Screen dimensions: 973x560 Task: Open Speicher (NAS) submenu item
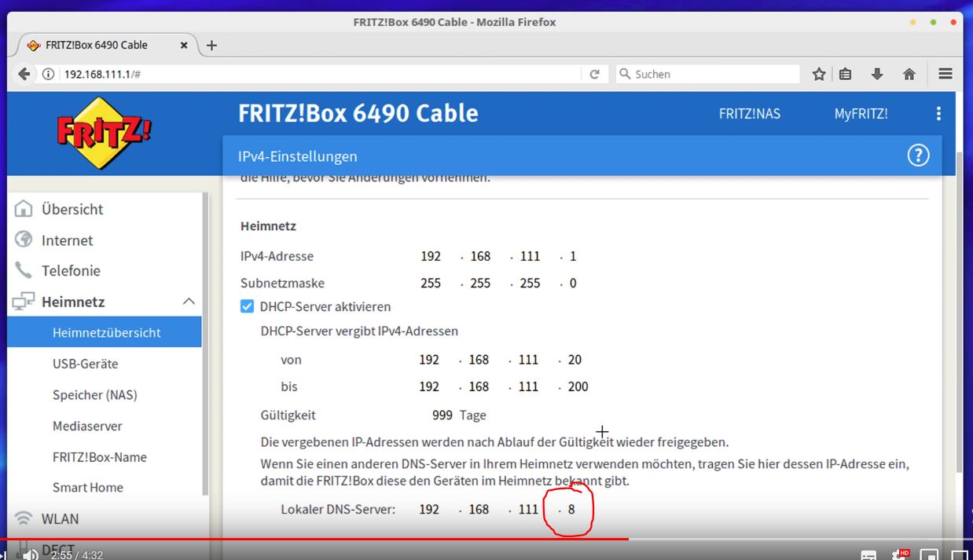pos(95,395)
